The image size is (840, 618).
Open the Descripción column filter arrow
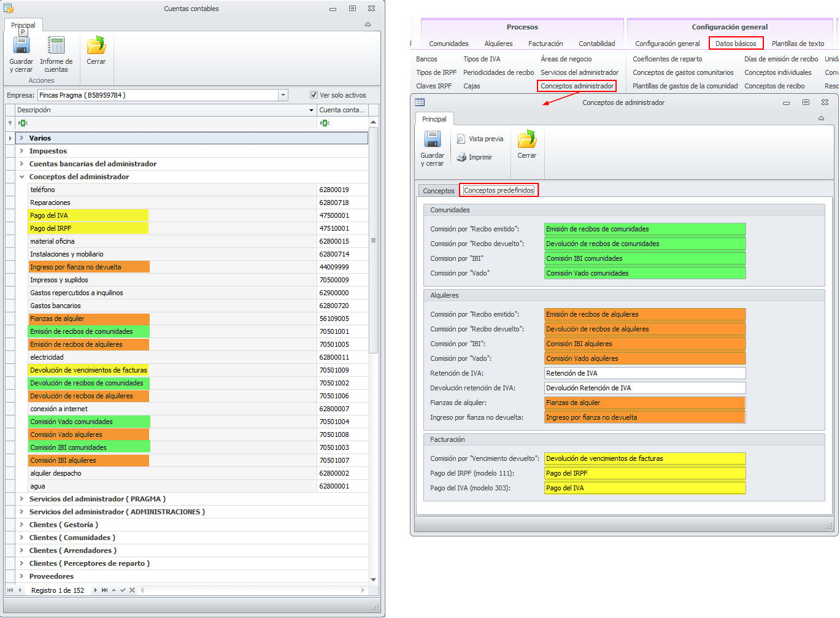click(x=311, y=110)
